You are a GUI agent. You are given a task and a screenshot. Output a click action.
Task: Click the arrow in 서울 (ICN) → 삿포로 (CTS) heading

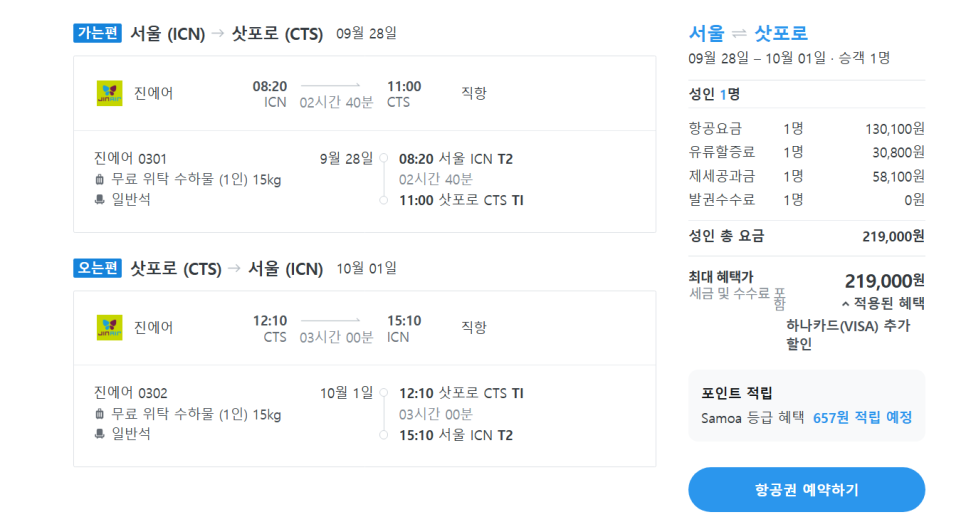click(218, 33)
